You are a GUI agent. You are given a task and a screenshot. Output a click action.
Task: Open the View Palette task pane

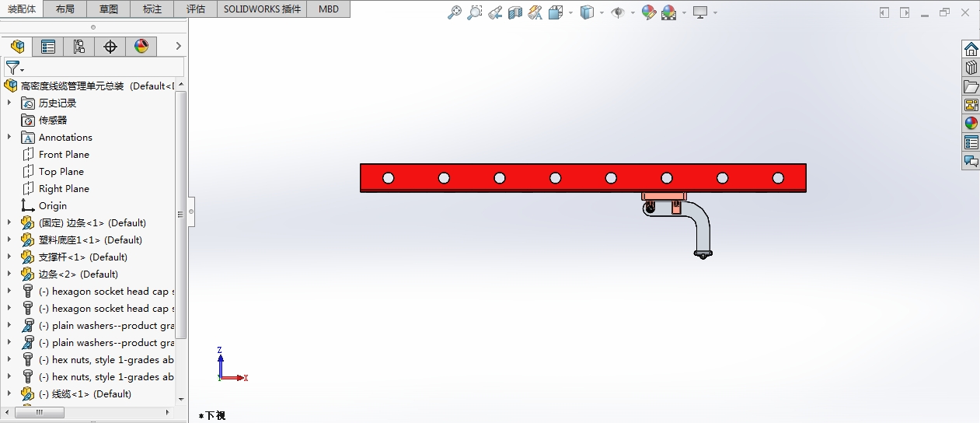[x=971, y=105]
